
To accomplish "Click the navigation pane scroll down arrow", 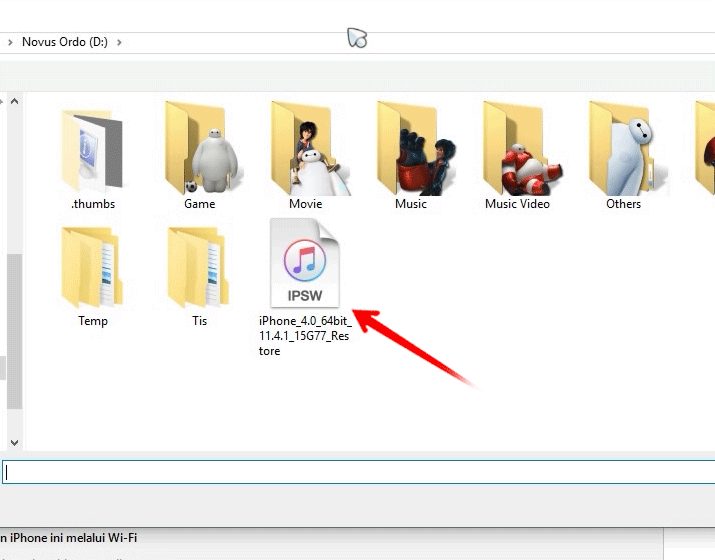I will [x=15, y=442].
